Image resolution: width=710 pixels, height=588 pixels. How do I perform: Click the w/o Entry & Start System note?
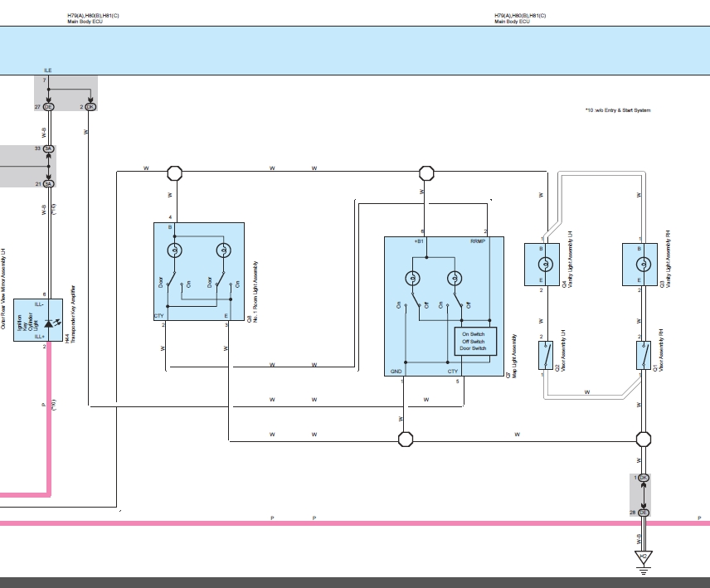pos(617,110)
